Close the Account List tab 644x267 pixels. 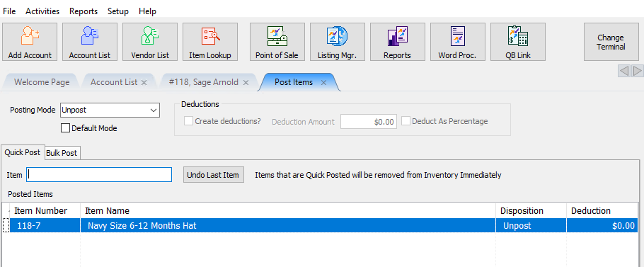click(144, 83)
